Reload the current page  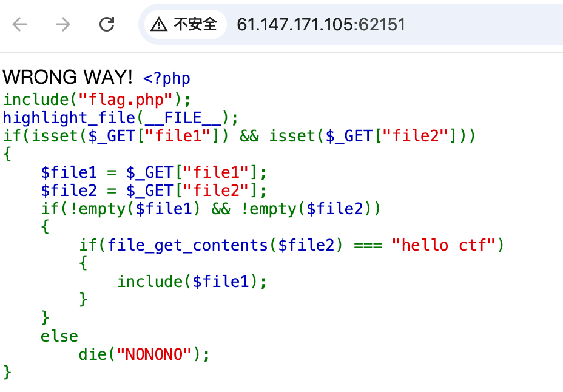(x=107, y=24)
